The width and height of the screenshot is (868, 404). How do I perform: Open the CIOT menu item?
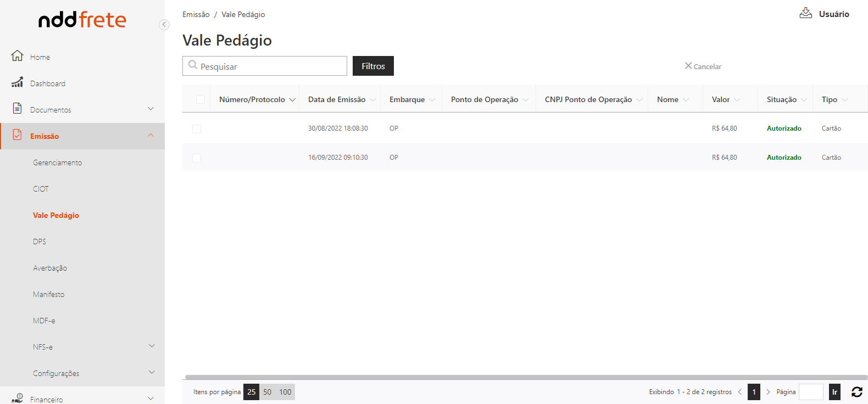point(41,189)
